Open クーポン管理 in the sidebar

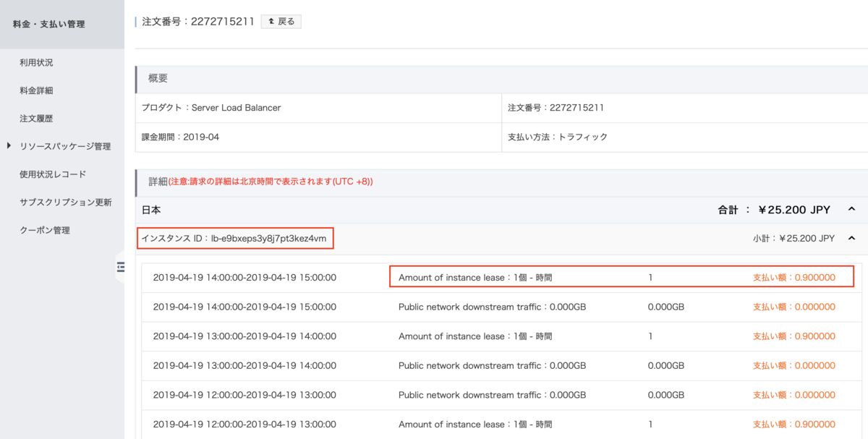(x=45, y=230)
